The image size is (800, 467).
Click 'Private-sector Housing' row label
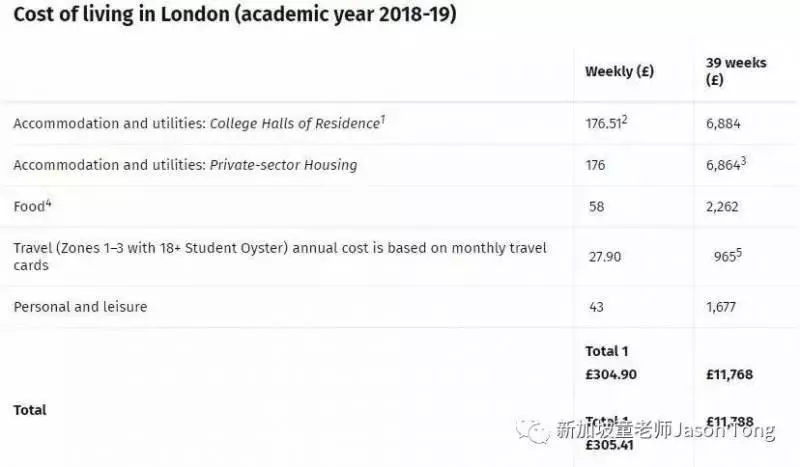point(185,165)
